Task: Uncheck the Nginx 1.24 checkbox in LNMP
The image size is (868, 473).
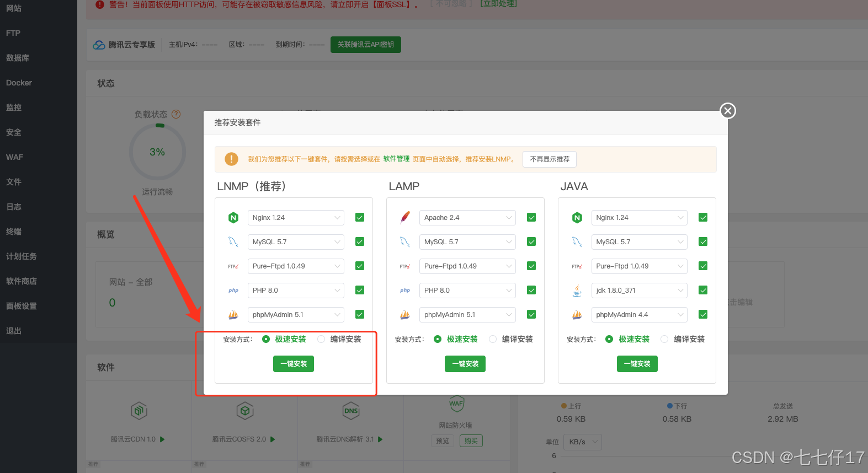Action: pos(360,218)
